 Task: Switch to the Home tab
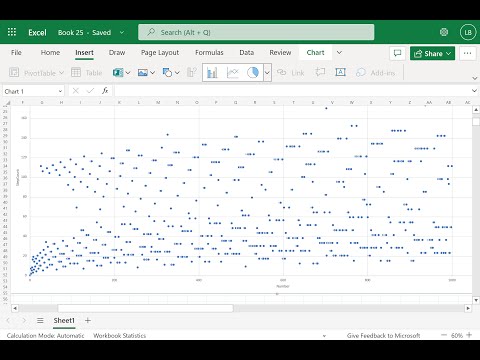[x=50, y=53]
